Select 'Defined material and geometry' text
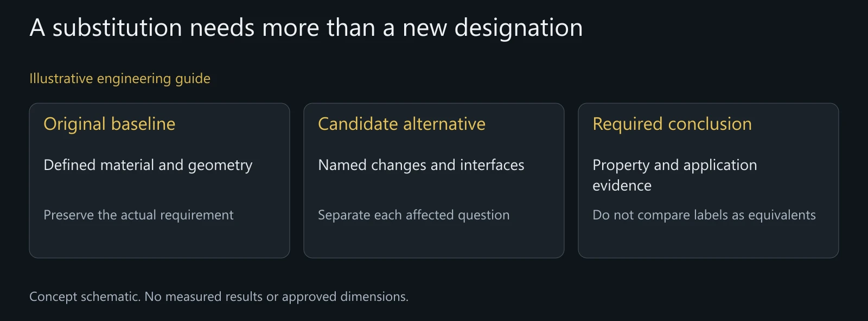This screenshot has width=868, height=321. [148, 166]
